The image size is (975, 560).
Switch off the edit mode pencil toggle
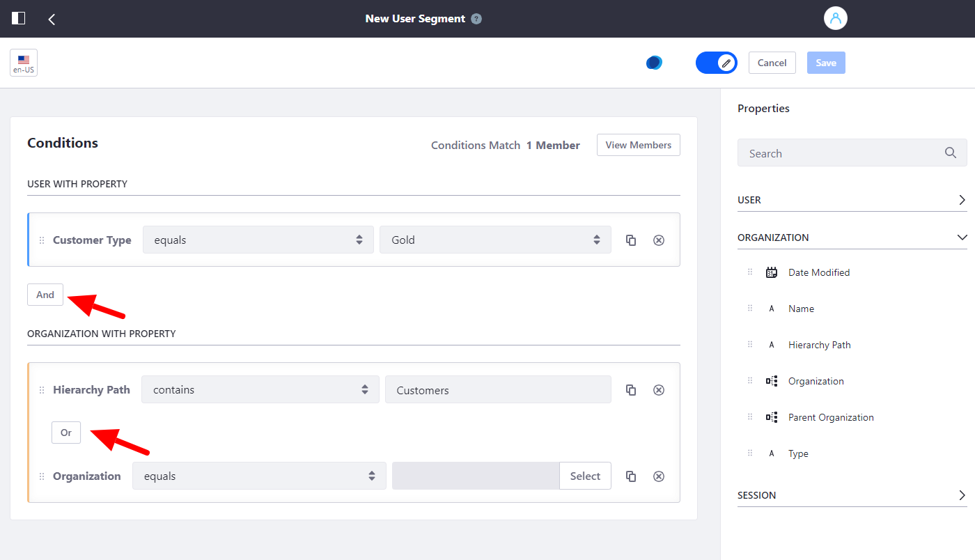pyautogui.click(x=716, y=62)
